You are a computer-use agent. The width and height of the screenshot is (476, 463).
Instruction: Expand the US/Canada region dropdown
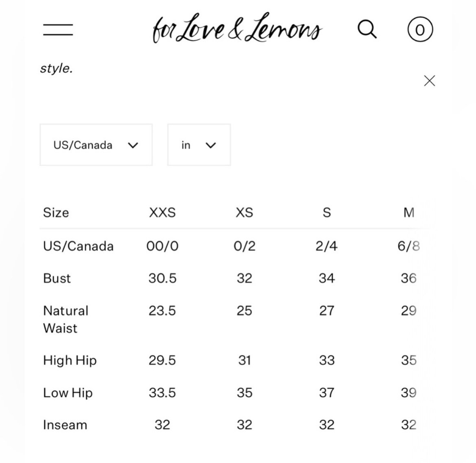pyautogui.click(x=96, y=145)
